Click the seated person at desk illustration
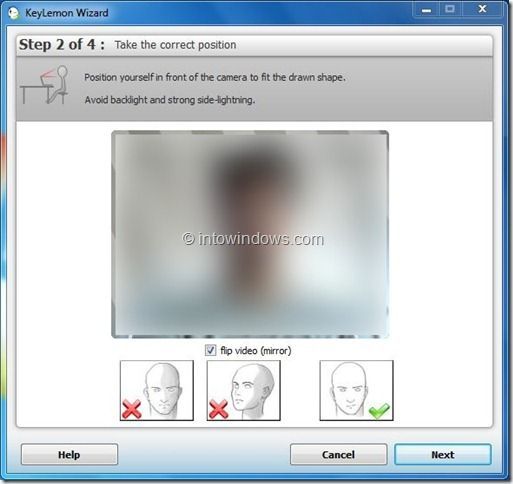 44,84
